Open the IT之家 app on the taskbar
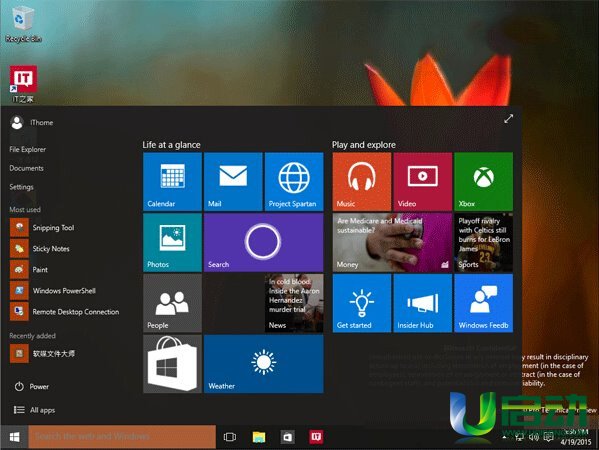Screen dimensions: 599x450 (x=316, y=437)
